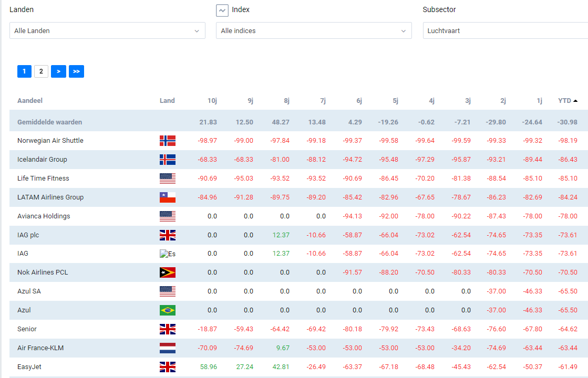Image resolution: width=588 pixels, height=378 pixels.
Task: Click the Norwegian Air Shuttle flag icon
Action: tap(168, 141)
